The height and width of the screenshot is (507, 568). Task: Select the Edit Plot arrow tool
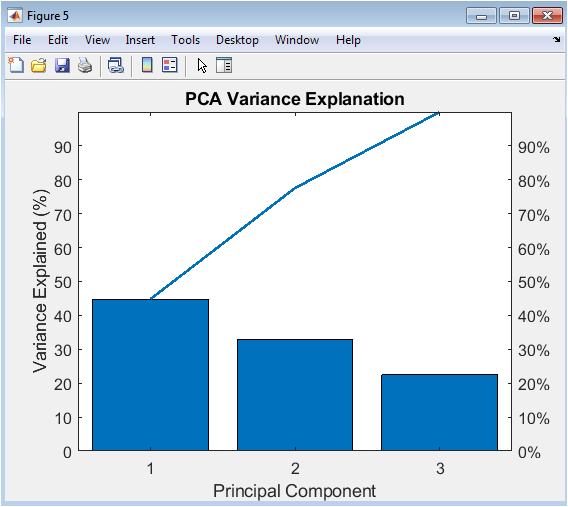pyautogui.click(x=202, y=66)
